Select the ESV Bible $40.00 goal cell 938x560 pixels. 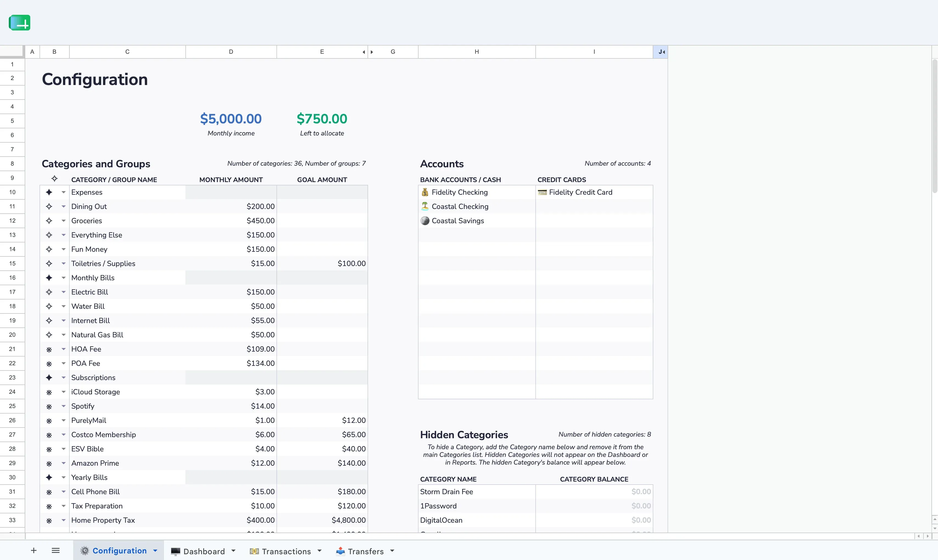click(x=322, y=449)
